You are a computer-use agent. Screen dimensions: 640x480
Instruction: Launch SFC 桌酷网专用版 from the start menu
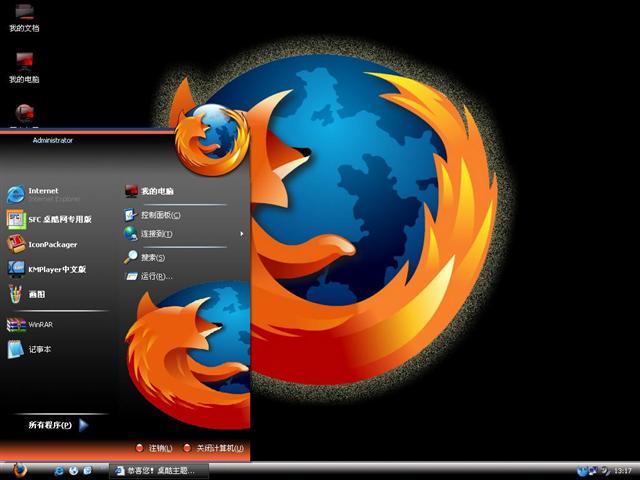click(x=60, y=219)
